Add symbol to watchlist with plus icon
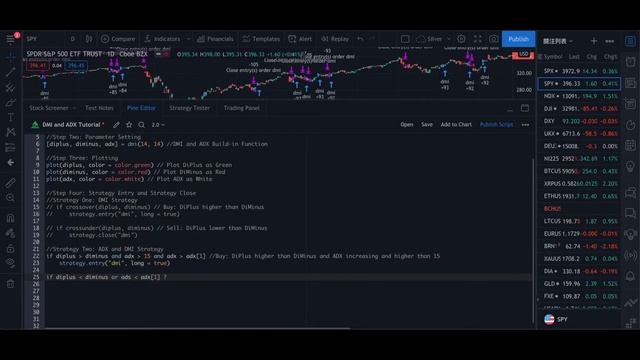Viewport: 640px width, 360px height. point(594,41)
